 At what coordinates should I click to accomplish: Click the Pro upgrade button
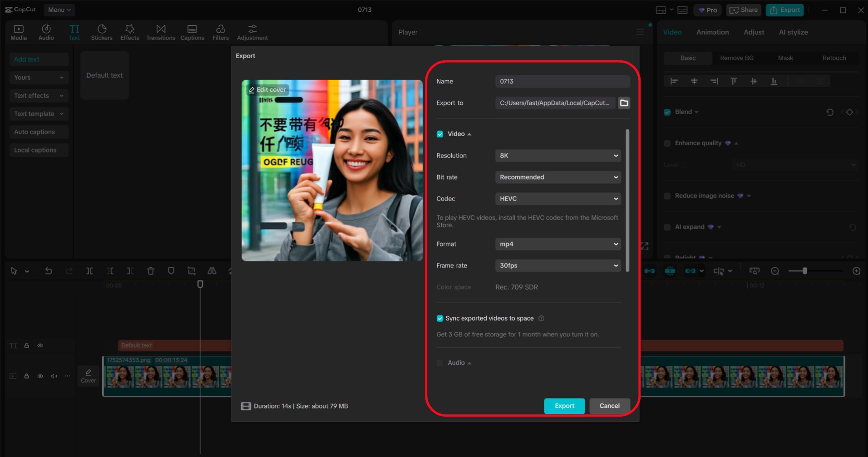[x=707, y=10]
